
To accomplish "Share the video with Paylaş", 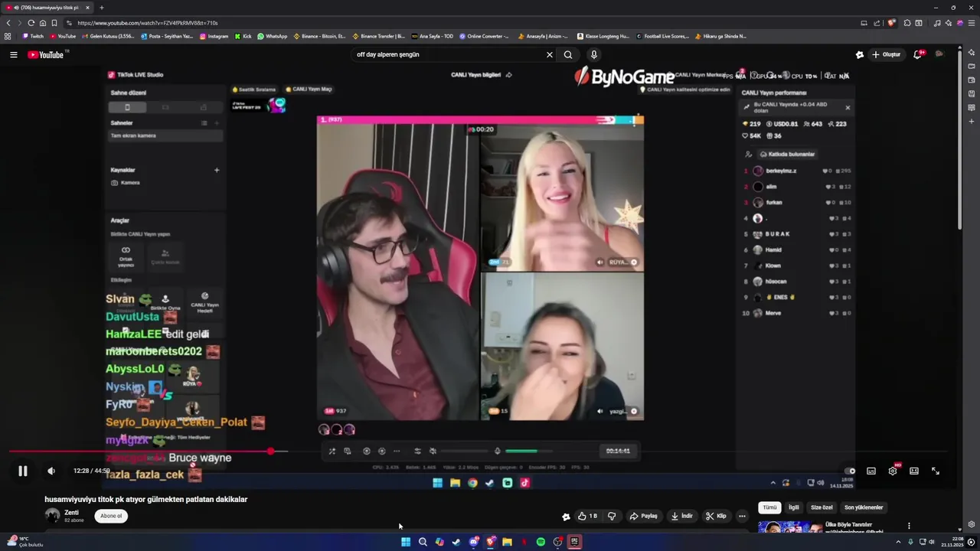I will [644, 517].
